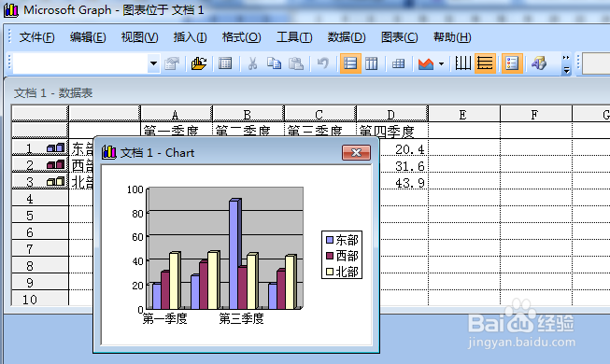The width and height of the screenshot is (610, 364).
Task: Open the 视图(V) menu
Action: coord(140,37)
